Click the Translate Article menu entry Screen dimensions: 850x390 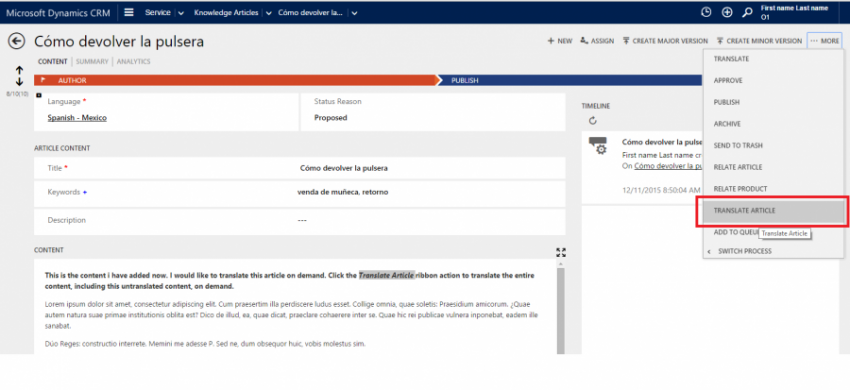pyautogui.click(x=774, y=210)
